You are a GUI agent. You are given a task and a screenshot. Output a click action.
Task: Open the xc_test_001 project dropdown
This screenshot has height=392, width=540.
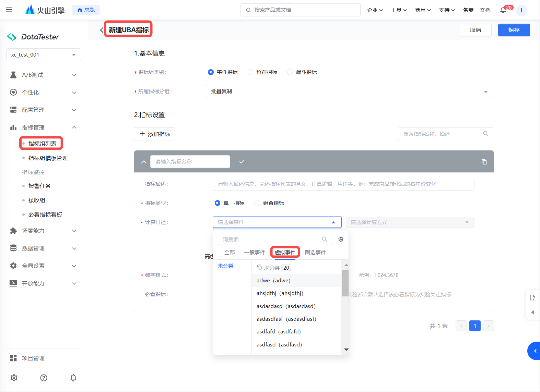point(44,55)
